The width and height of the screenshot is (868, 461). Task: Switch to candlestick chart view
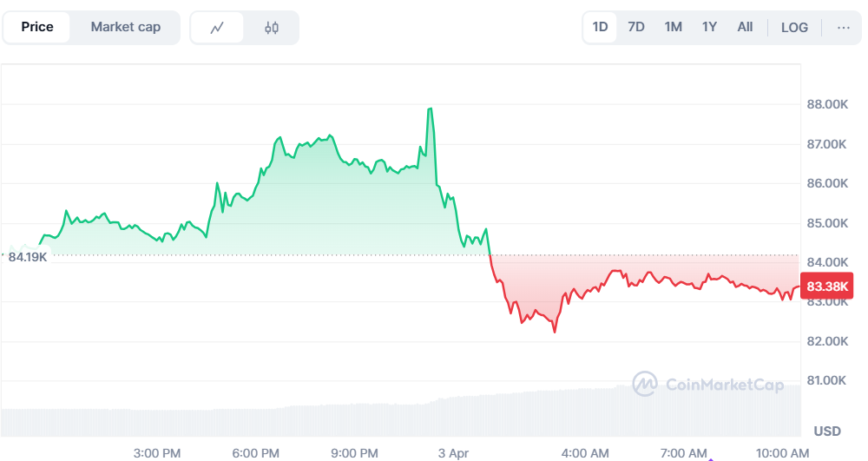pos(272,28)
